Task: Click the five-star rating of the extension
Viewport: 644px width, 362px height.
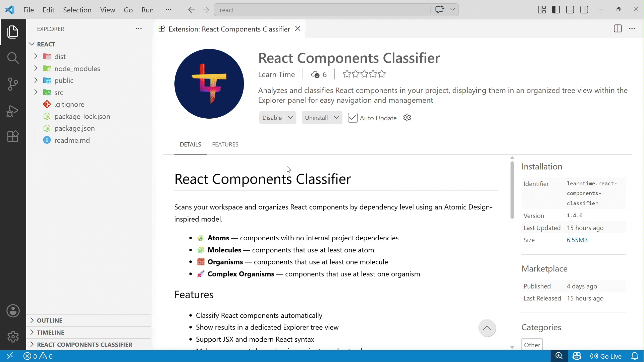Action: pyautogui.click(x=364, y=74)
